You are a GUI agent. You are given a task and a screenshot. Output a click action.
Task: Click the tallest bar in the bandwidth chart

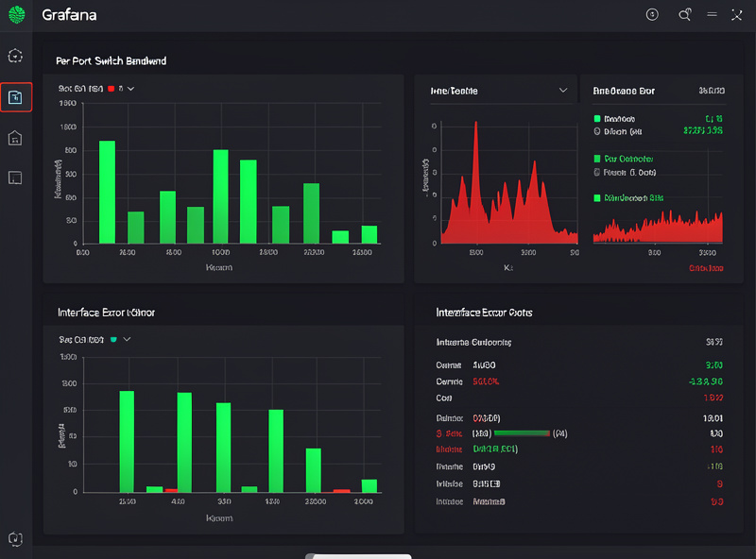coord(107,192)
